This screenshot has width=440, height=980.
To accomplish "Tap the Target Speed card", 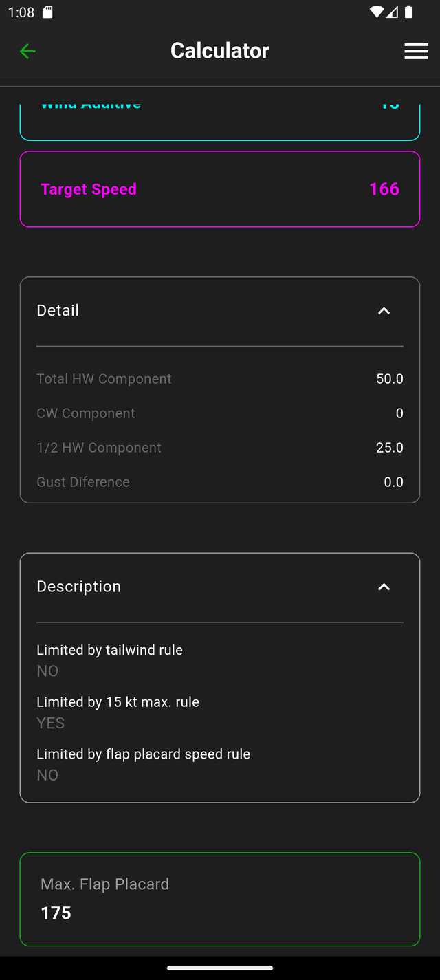I will pos(220,189).
